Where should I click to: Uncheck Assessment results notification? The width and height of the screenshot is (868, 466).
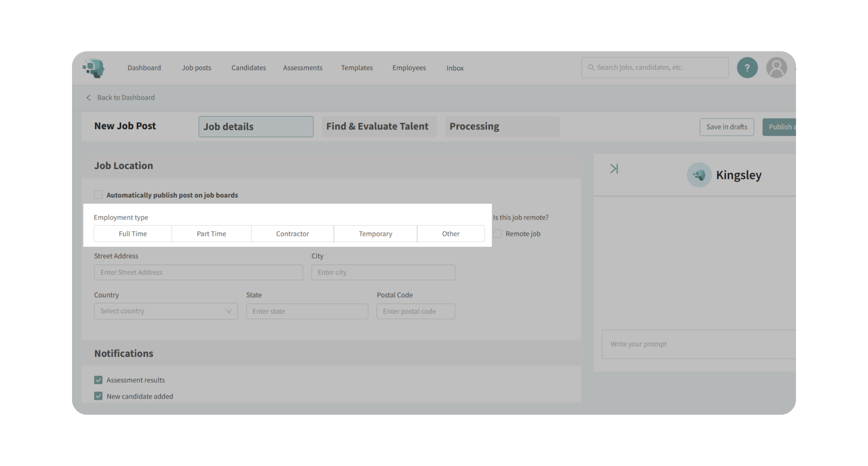98,380
